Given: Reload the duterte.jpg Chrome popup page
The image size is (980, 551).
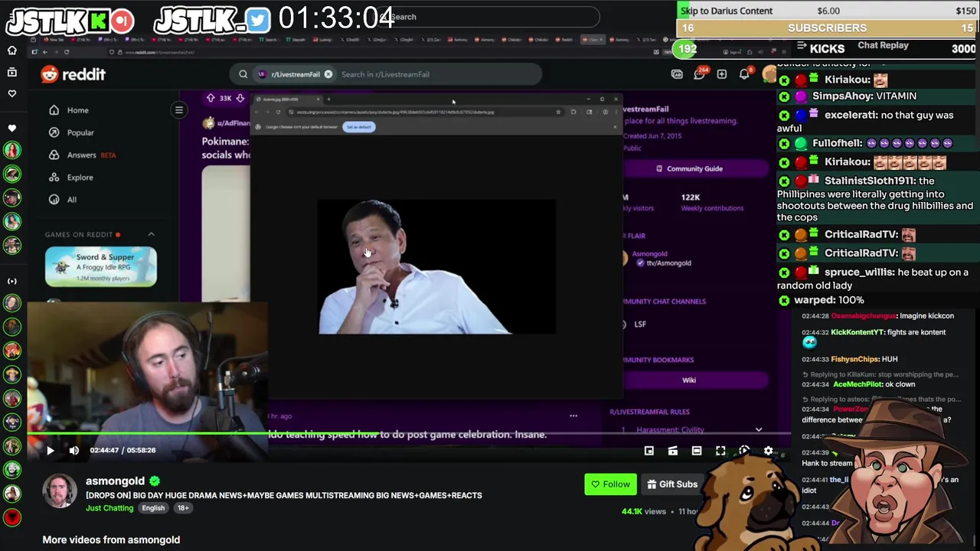Looking at the screenshot, I should 278,112.
